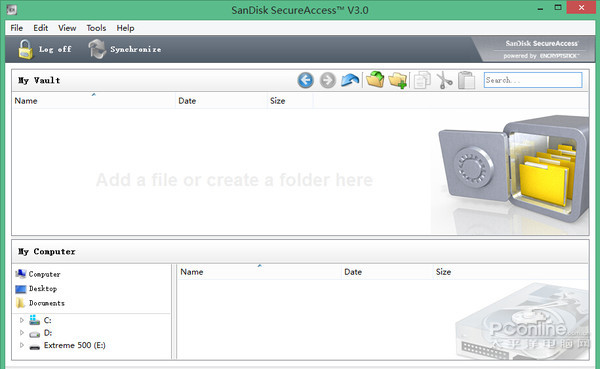Expand the D: drive node
600x369 pixels.
click(x=22, y=333)
